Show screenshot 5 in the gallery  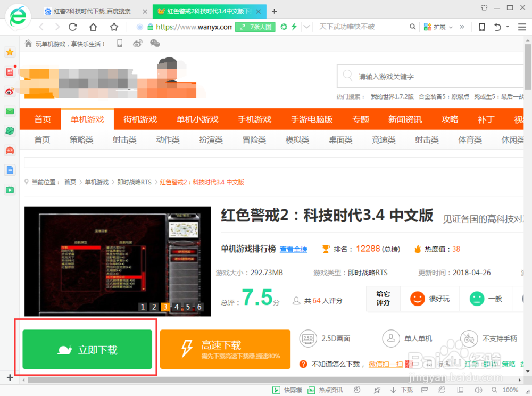click(x=188, y=307)
